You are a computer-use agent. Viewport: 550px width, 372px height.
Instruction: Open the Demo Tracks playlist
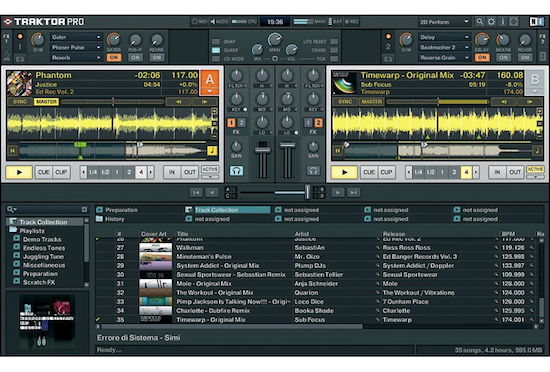tap(42, 239)
